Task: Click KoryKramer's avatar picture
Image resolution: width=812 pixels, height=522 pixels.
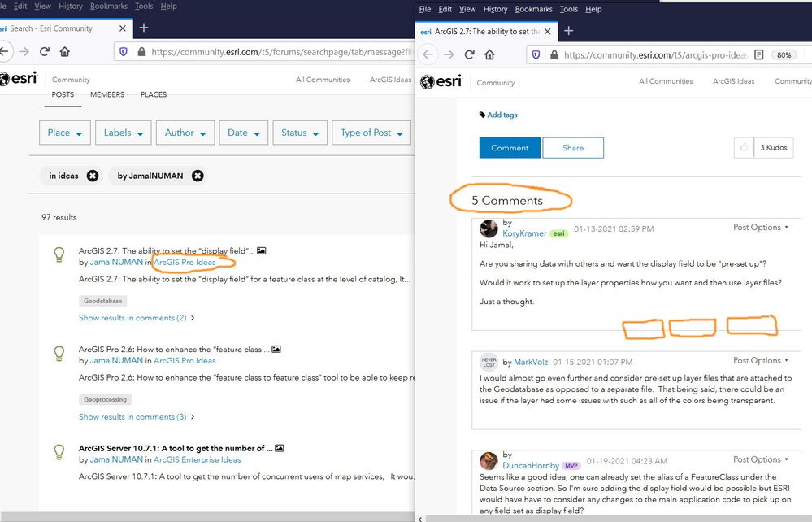Action: coord(489,228)
